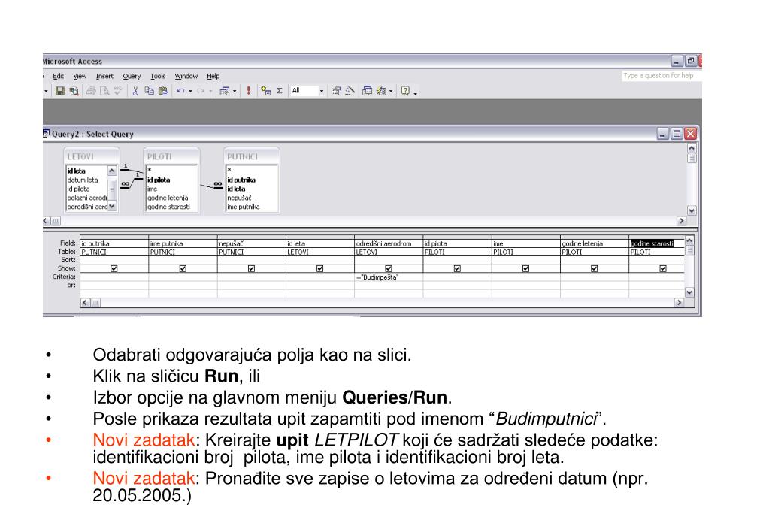
Task: Open the Help menu
Action: [213, 77]
